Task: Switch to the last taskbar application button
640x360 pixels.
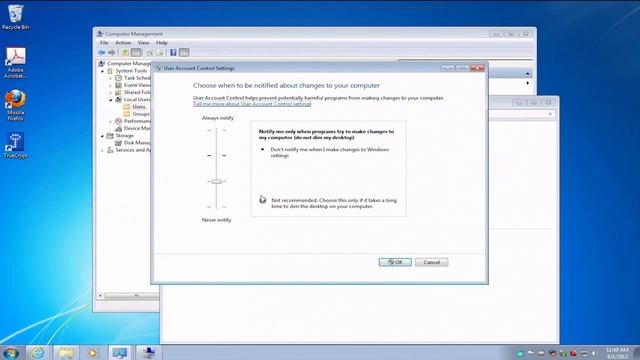Action: click(149, 353)
